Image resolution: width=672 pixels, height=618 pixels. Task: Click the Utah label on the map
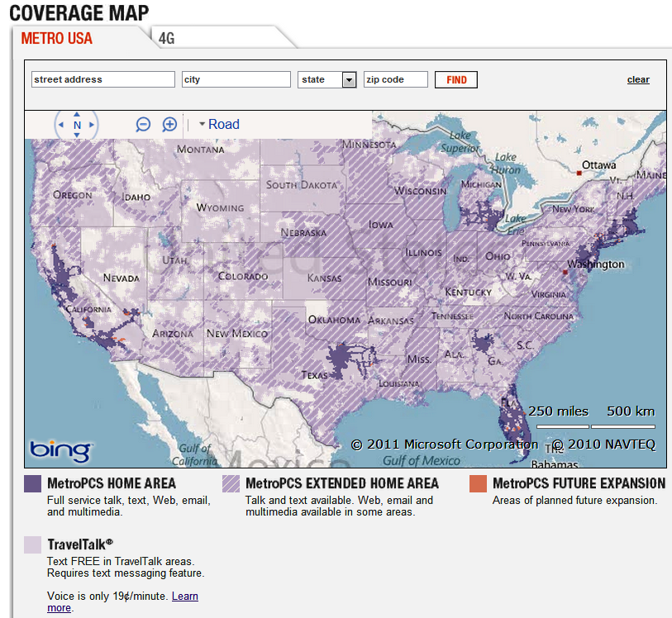click(174, 260)
